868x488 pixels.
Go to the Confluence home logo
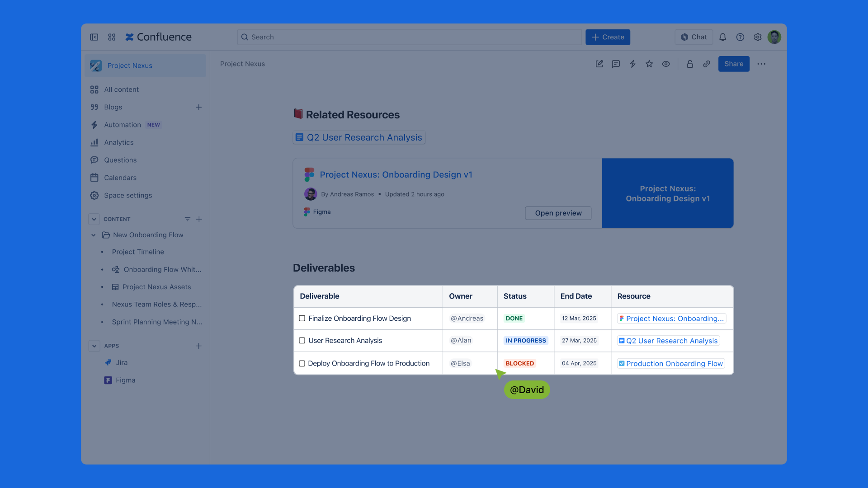[158, 37]
